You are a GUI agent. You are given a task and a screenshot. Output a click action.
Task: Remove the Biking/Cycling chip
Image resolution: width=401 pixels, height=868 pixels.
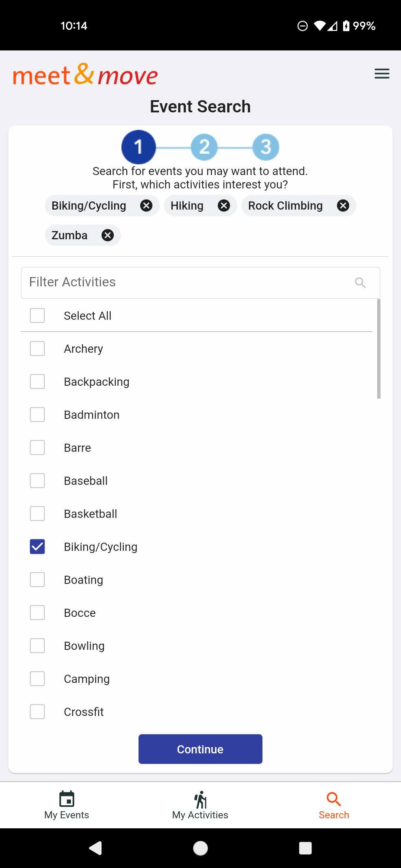(146, 206)
